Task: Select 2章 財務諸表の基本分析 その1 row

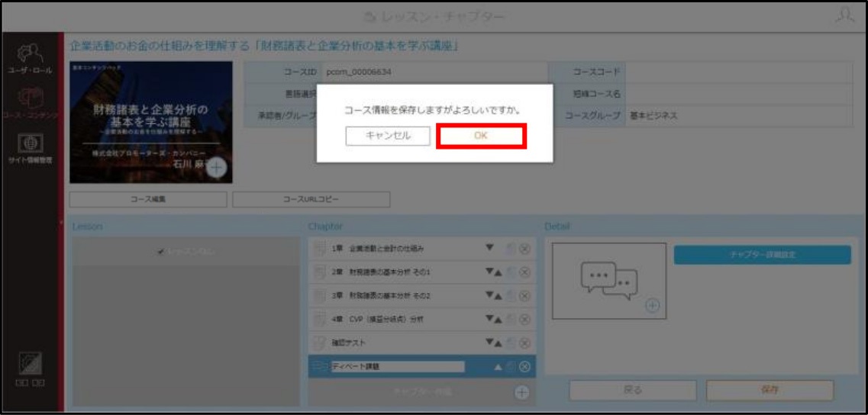Action: click(422, 272)
